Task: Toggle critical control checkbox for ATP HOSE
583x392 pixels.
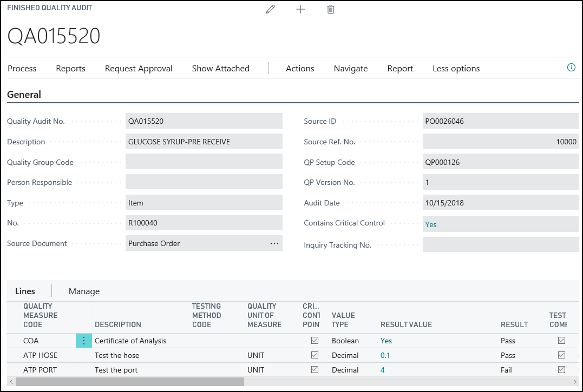Action: click(x=315, y=355)
